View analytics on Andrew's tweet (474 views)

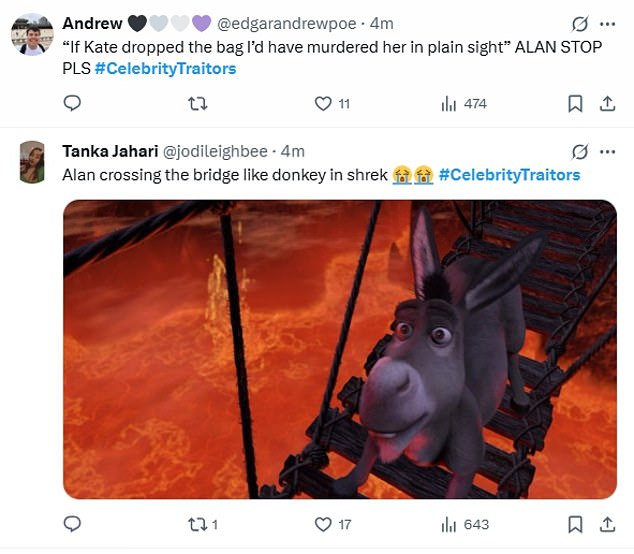(x=449, y=103)
